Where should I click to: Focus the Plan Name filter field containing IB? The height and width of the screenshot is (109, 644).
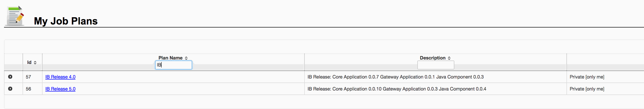coord(174,65)
